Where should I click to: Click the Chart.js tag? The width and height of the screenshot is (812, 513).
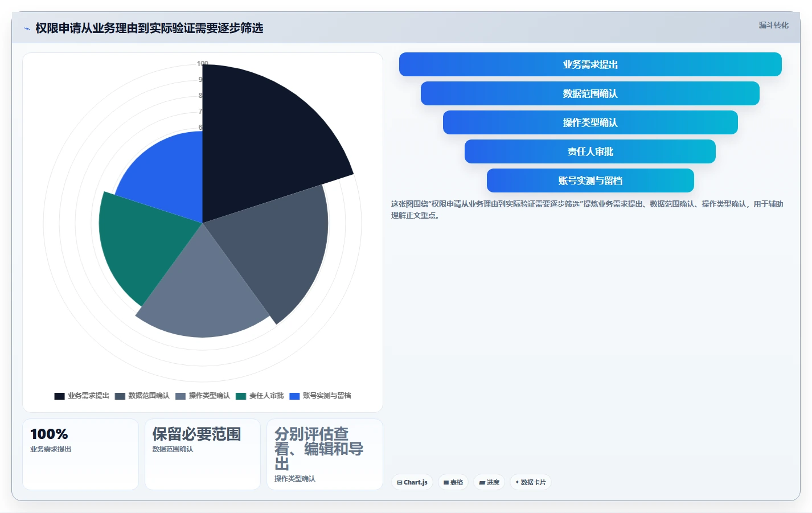point(412,482)
